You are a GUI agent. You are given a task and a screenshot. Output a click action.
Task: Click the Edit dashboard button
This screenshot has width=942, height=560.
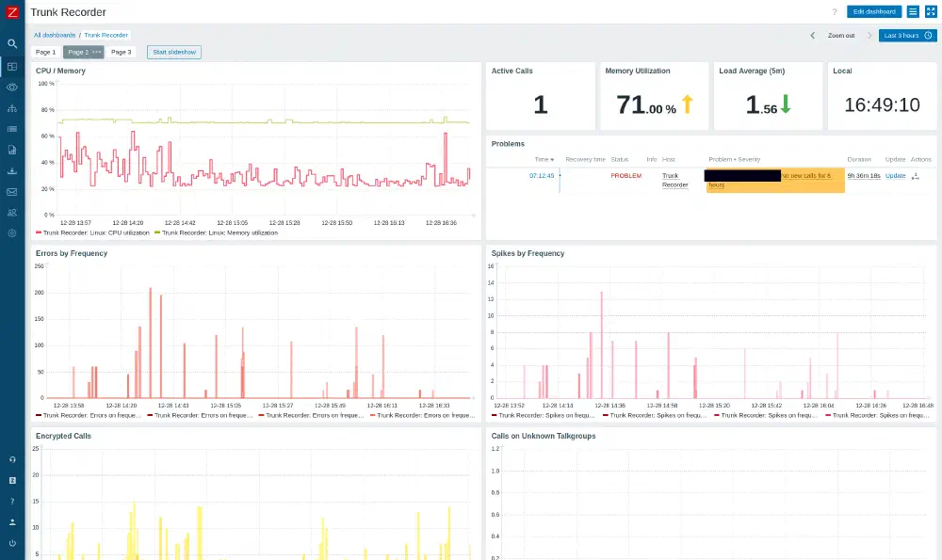874,11
